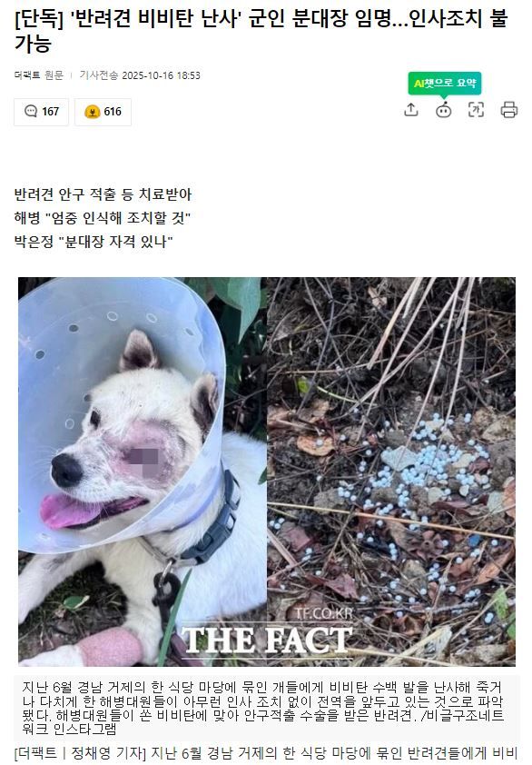Click THE FACT watermark on image

[x=267, y=640]
